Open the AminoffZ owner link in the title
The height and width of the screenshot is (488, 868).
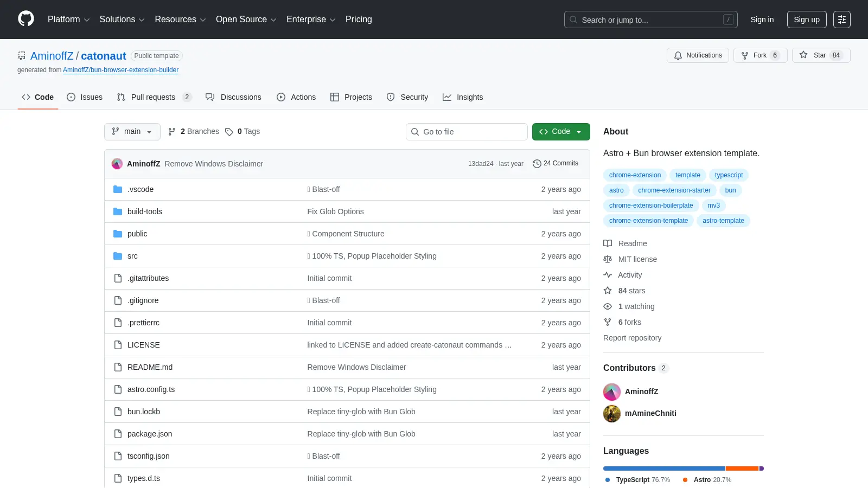pos(52,56)
